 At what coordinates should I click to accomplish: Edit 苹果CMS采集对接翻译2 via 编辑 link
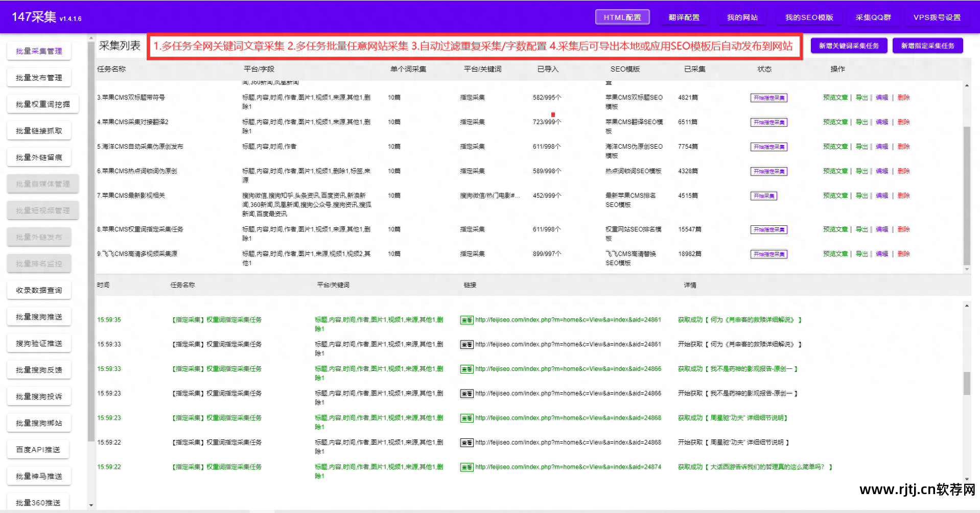pos(882,122)
